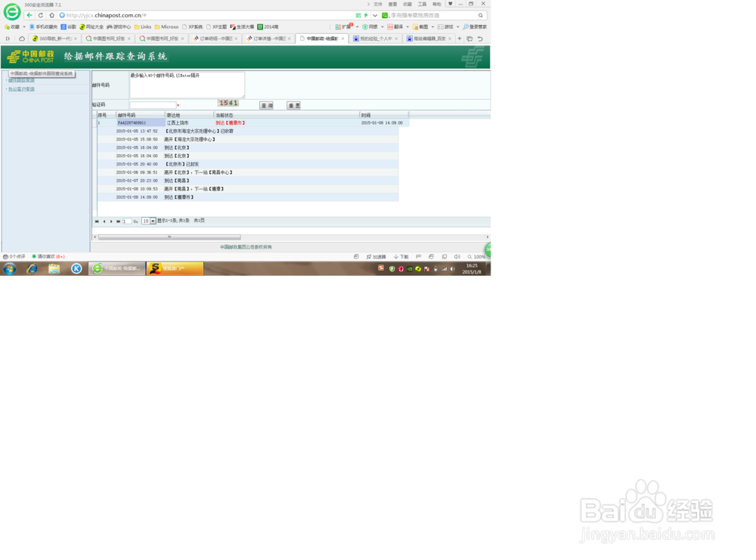Expand the 翻译 dropdown arrow
Screen dimensions: 756x560
407,27
